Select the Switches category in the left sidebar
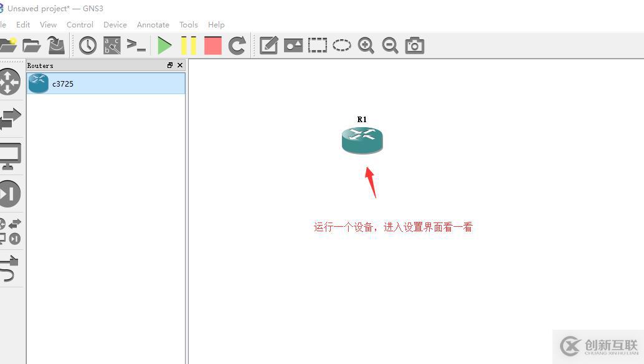The width and height of the screenshot is (644, 364). point(9,118)
